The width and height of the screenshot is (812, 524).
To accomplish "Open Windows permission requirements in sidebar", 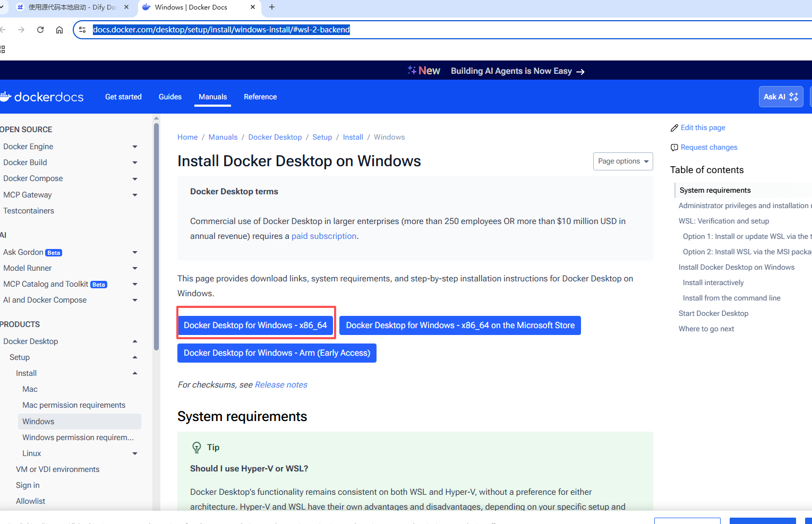I will tap(78, 437).
